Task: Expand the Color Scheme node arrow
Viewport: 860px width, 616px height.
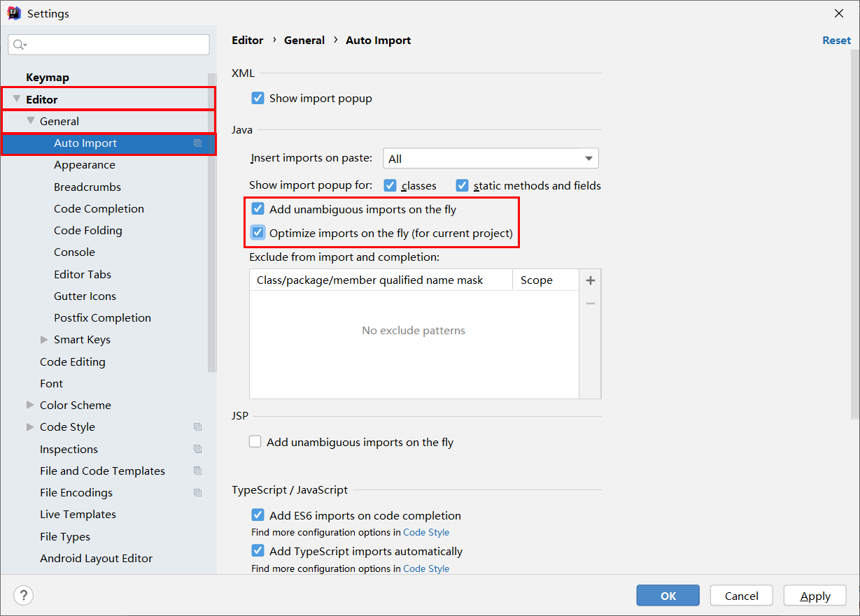Action: [30, 405]
